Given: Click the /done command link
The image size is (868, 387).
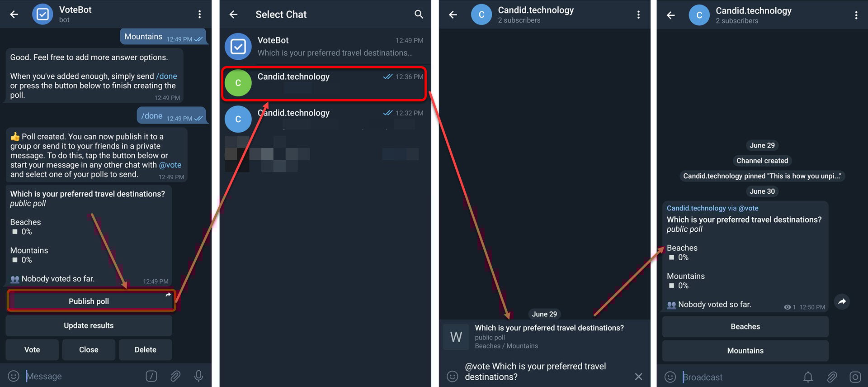Looking at the screenshot, I should (166, 76).
